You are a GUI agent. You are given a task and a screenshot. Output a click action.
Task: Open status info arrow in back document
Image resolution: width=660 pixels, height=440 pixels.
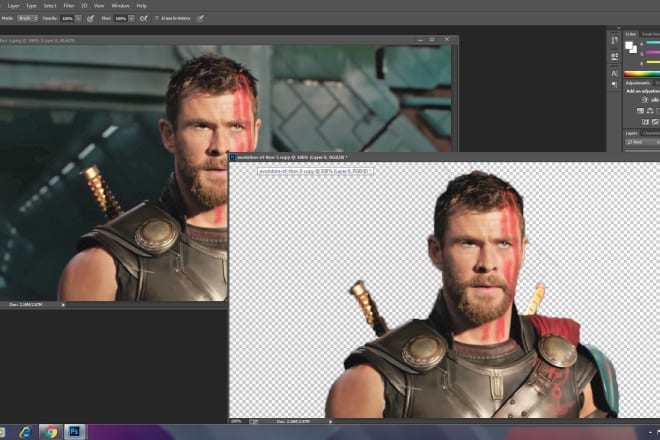pyautogui.click(x=63, y=305)
